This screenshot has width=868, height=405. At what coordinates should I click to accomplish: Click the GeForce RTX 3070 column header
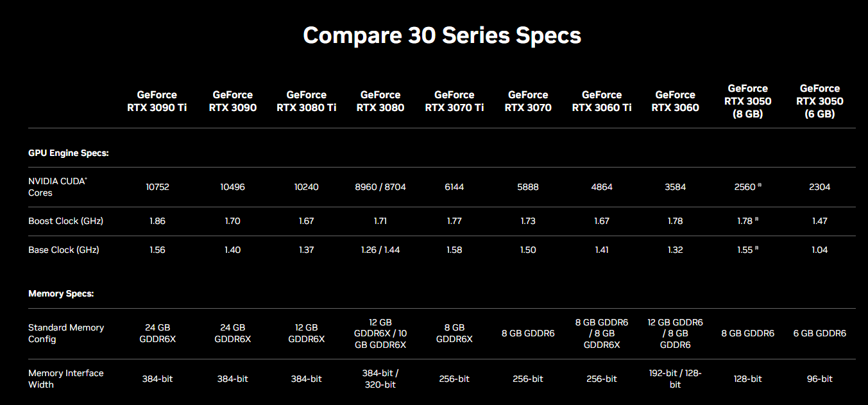(x=528, y=101)
